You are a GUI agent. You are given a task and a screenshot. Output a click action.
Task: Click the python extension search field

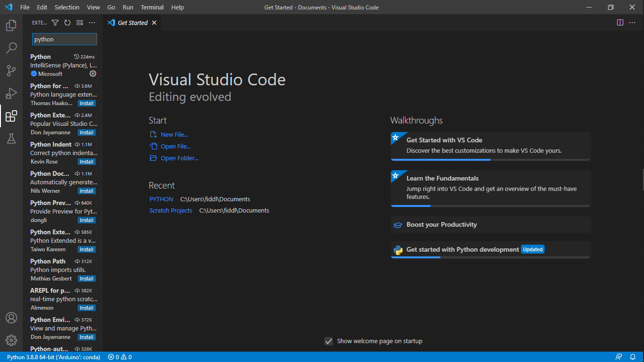[64, 40]
